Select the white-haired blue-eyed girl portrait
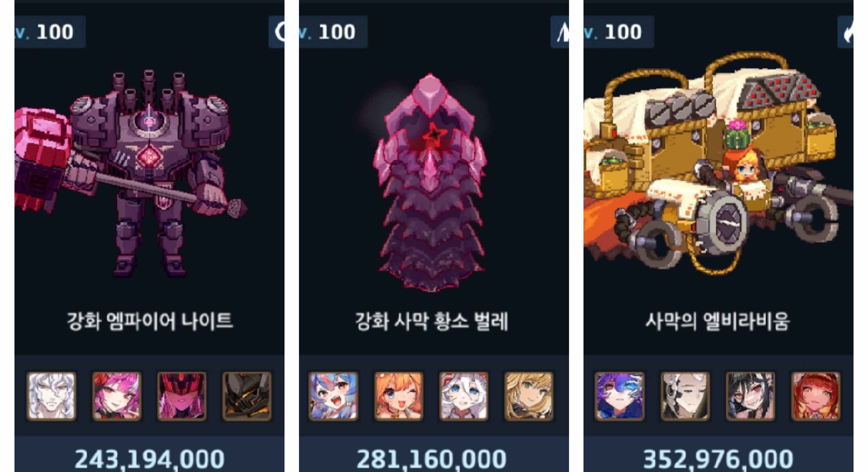This screenshot has width=868, height=472. point(464,396)
